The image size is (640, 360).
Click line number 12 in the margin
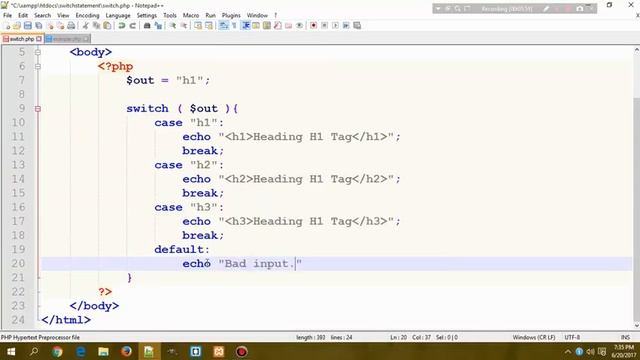[18, 151]
